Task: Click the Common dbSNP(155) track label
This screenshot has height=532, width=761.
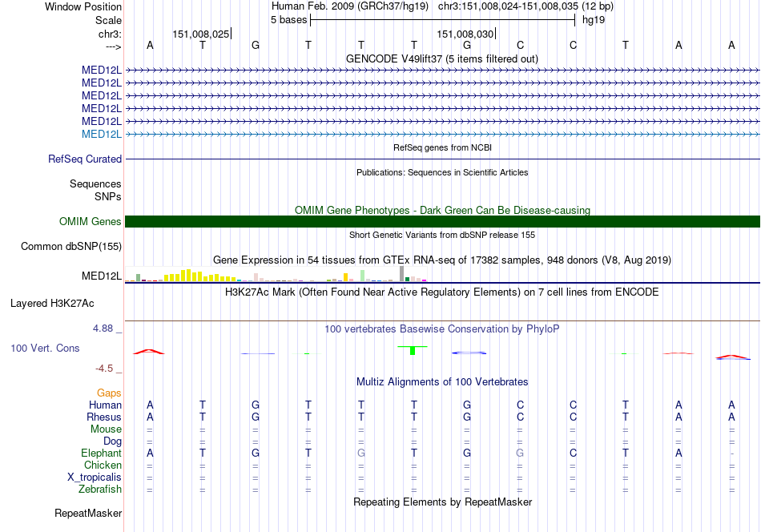Action: point(71,247)
